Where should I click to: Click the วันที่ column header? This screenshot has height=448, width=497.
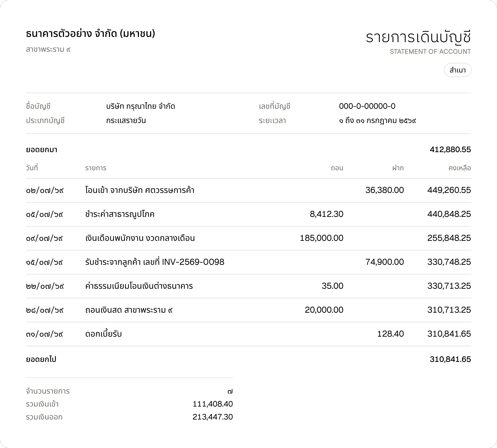coord(32,168)
